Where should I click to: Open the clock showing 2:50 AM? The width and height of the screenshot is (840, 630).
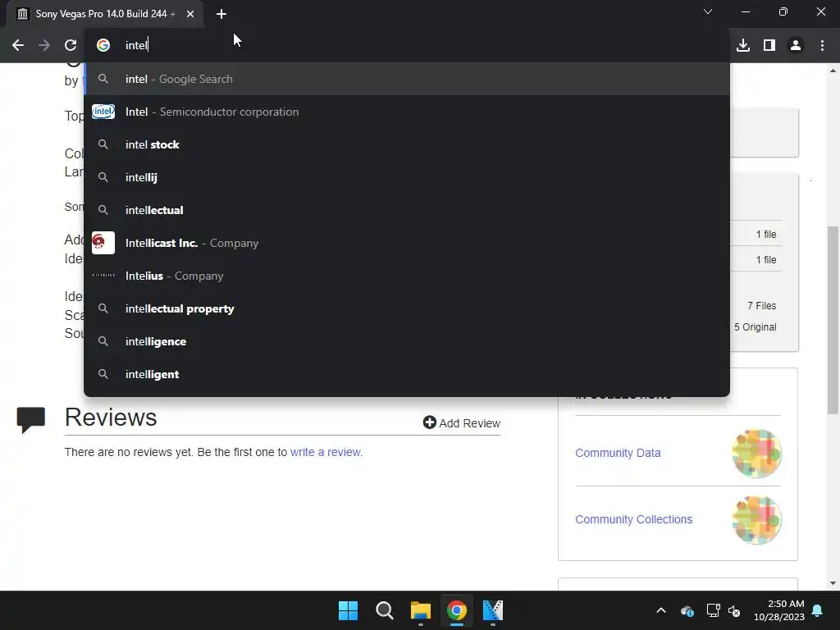[779, 610]
